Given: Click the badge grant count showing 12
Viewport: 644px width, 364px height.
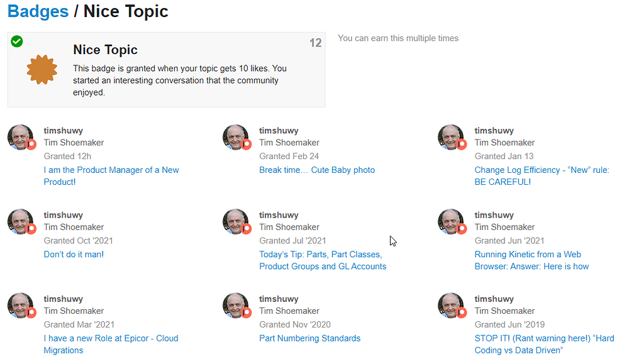Looking at the screenshot, I should [315, 43].
